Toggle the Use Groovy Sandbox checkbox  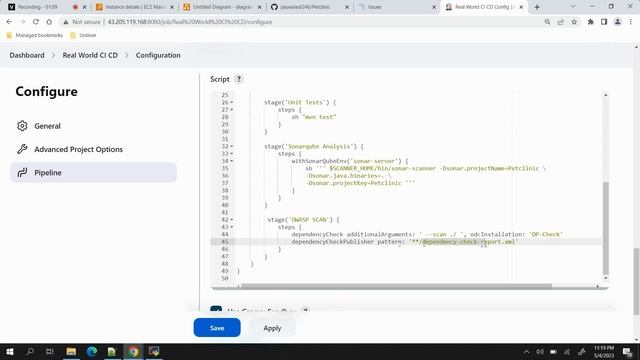pos(216,309)
